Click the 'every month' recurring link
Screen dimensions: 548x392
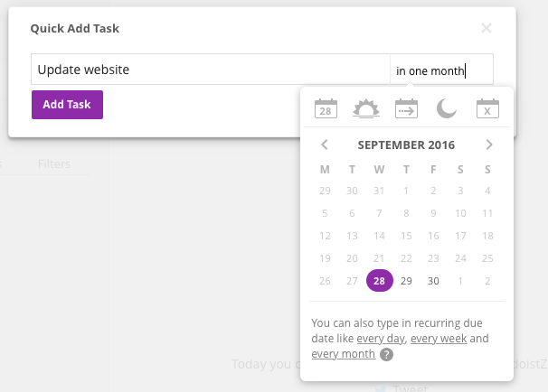click(344, 353)
